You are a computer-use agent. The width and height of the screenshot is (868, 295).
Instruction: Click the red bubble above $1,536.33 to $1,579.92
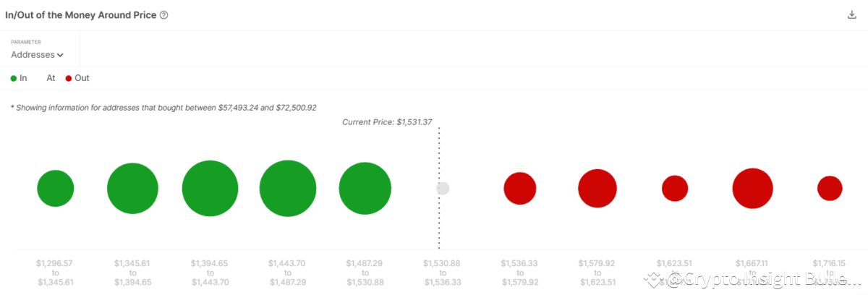click(x=520, y=189)
